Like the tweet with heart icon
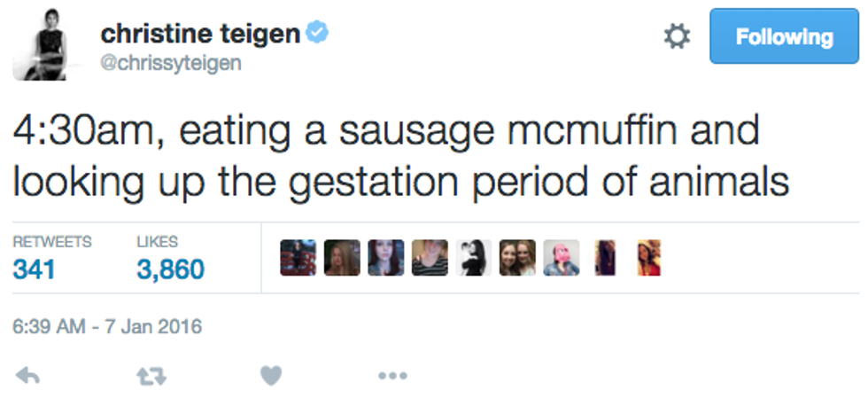Screen dimensions: 868x398 271,375
